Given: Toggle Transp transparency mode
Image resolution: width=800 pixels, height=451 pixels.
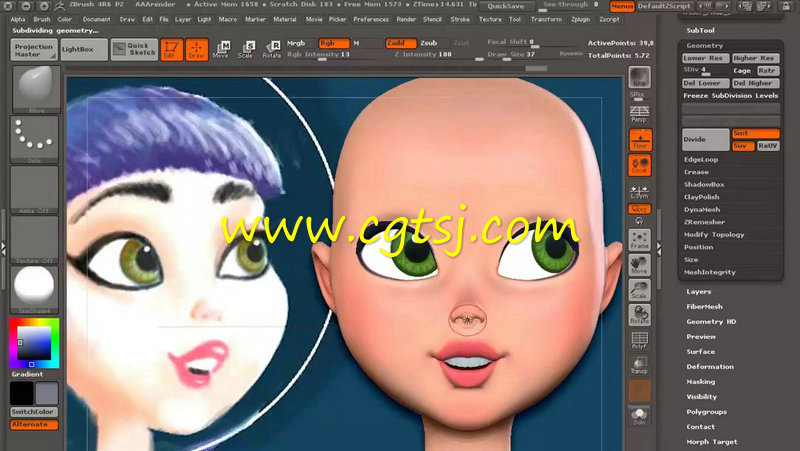Looking at the screenshot, I should pos(639,365).
